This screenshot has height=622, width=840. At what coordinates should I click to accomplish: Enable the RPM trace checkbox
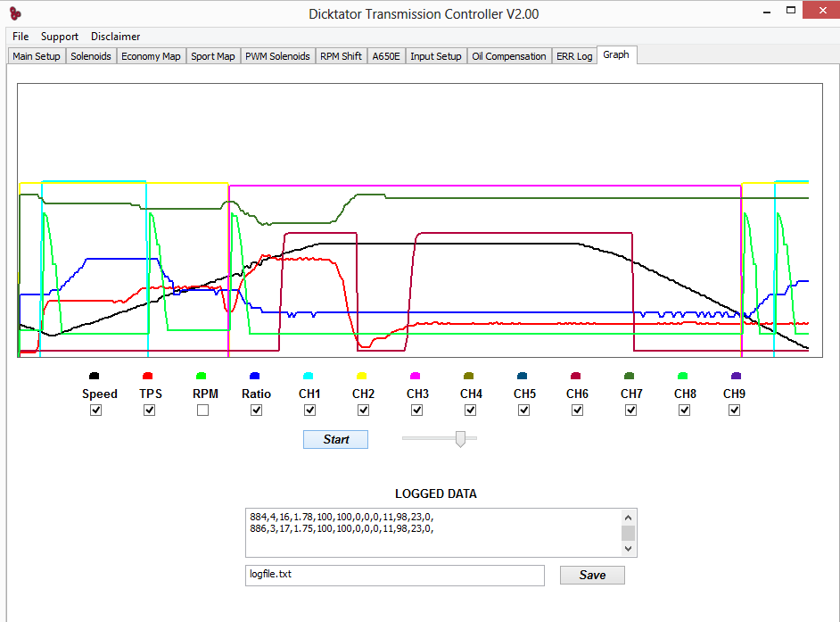(x=202, y=411)
